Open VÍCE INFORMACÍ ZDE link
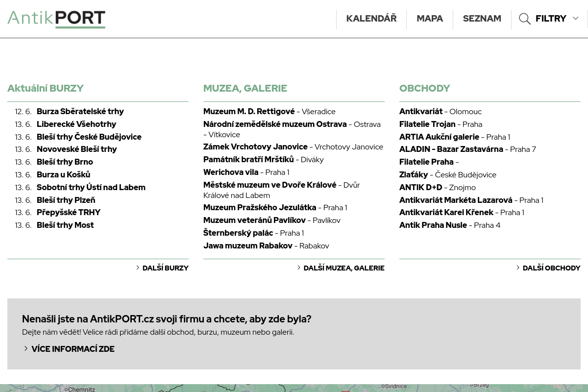The width and height of the screenshot is (588, 392). point(73,349)
